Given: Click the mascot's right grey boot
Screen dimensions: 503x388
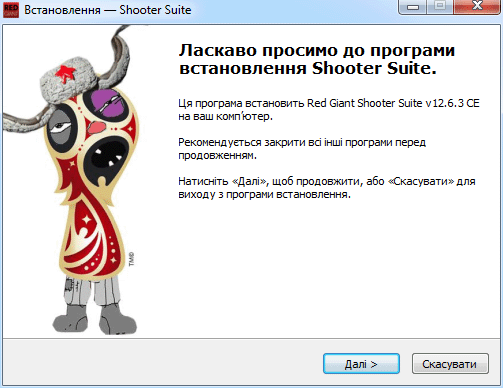Looking at the screenshot, I should pyautogui.click(x=117, y=320).
